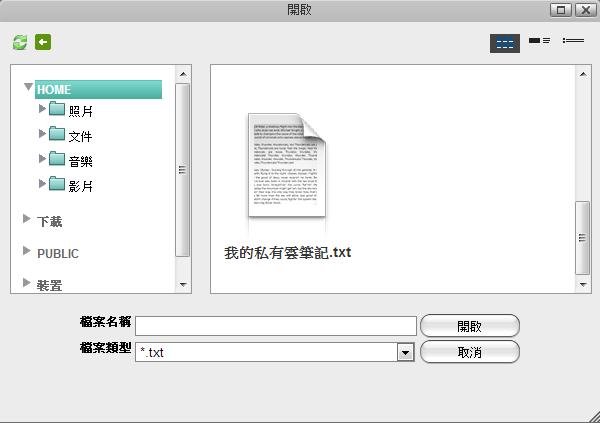Select the 照片 folder icon

(x=56, y=109)
